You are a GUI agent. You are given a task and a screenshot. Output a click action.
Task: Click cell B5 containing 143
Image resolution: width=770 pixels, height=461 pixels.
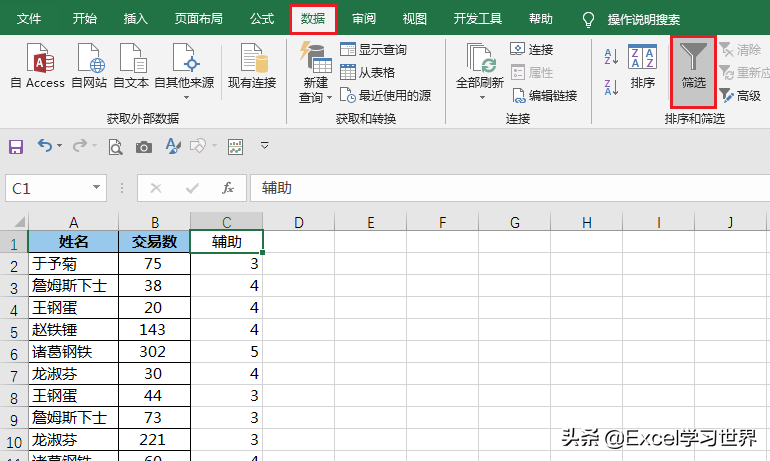[154, 329]
